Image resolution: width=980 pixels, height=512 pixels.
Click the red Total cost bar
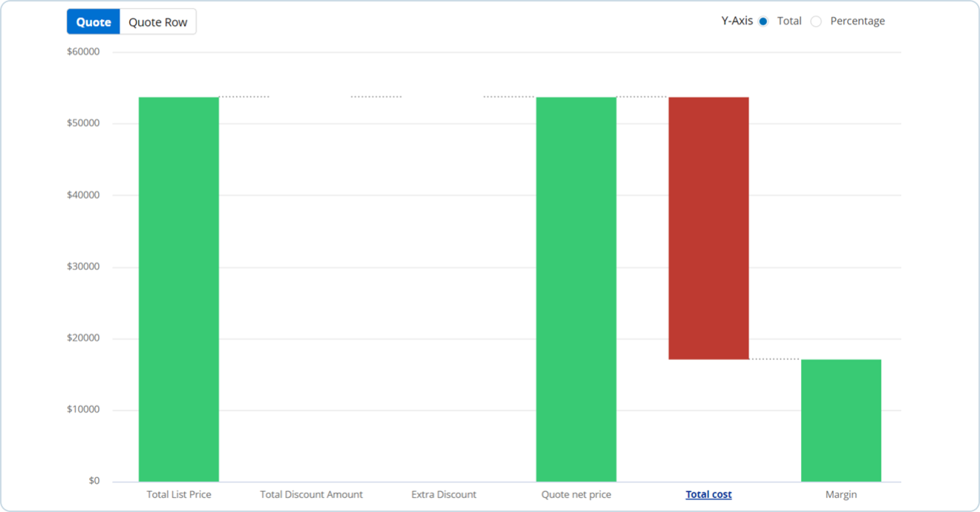[708, 229]
